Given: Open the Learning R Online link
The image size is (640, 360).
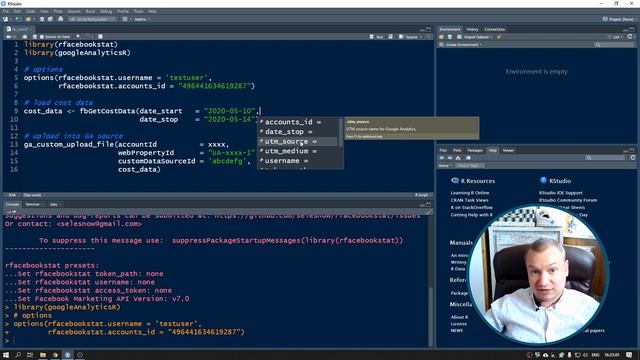Looking at the screenshot, I should point(470,193).
